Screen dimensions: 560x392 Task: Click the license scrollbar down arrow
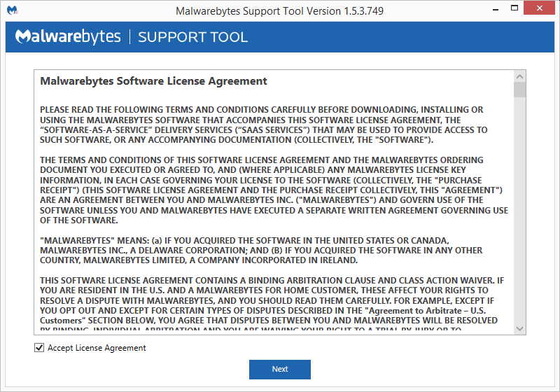pyautogui.click(x=519, y=328)
